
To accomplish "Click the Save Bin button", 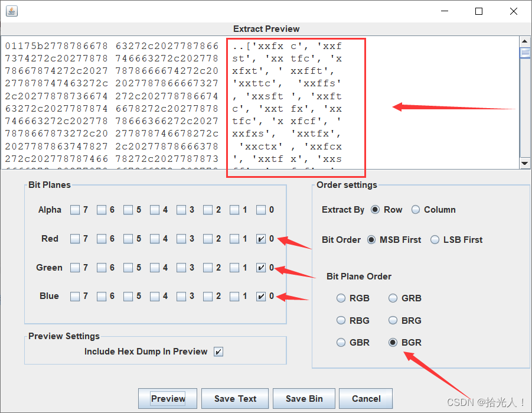I will [304, 398].
